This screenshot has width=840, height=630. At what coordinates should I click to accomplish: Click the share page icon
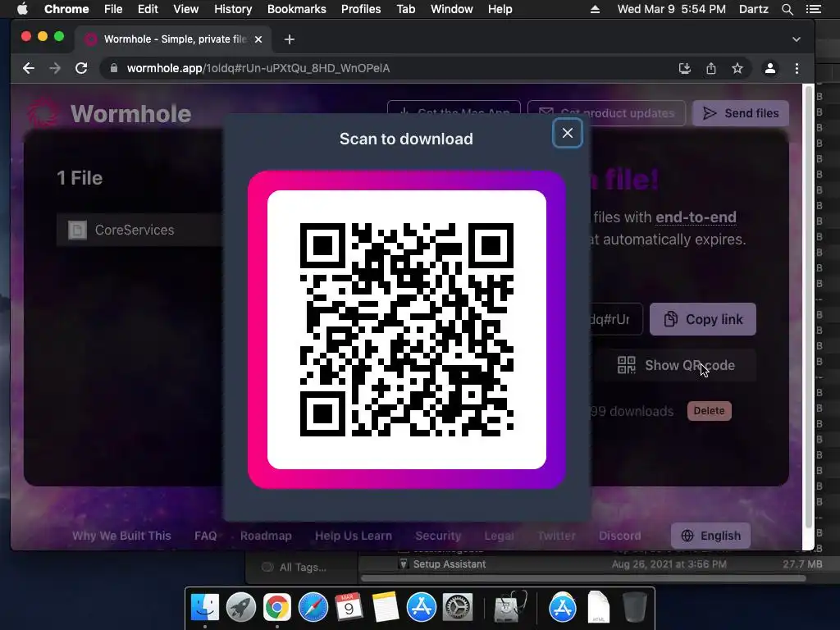click(x=711, y=68)
